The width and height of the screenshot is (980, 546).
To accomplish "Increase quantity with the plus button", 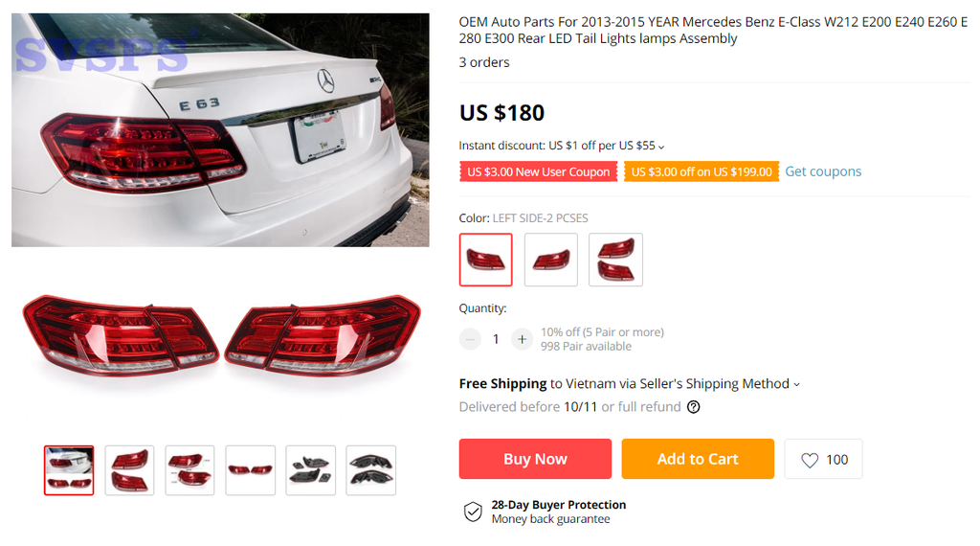I will (x=522, y=339).
